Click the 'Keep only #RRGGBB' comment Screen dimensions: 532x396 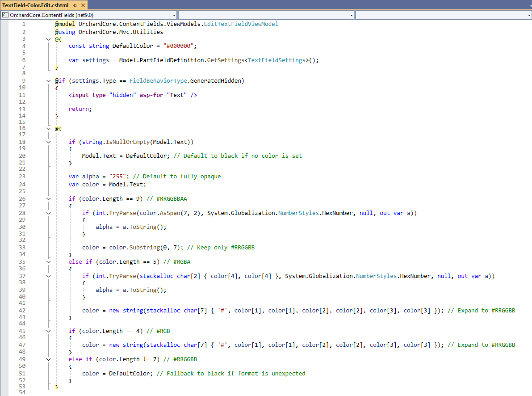[221, 248]
